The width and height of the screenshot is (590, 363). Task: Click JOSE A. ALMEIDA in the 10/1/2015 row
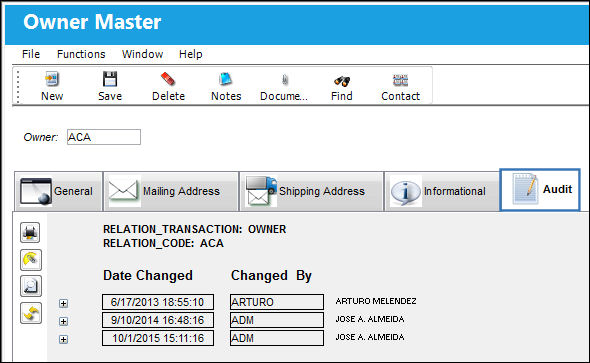[370, 337]
